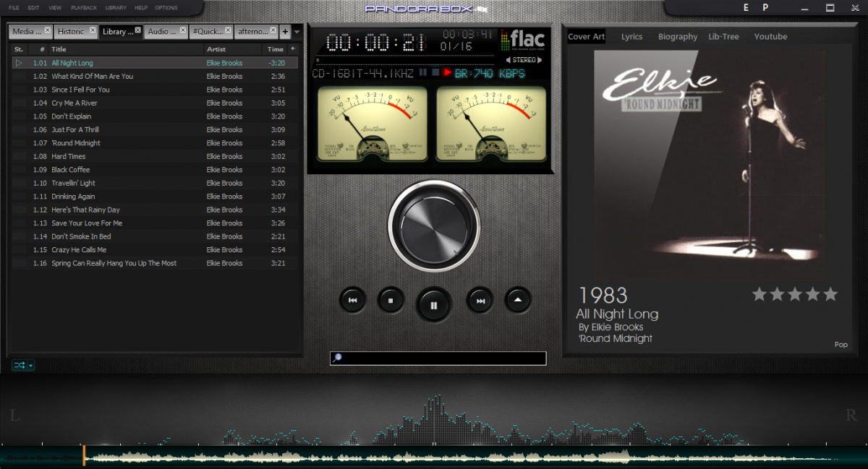Open the playback order dropdown arrow

30,366
